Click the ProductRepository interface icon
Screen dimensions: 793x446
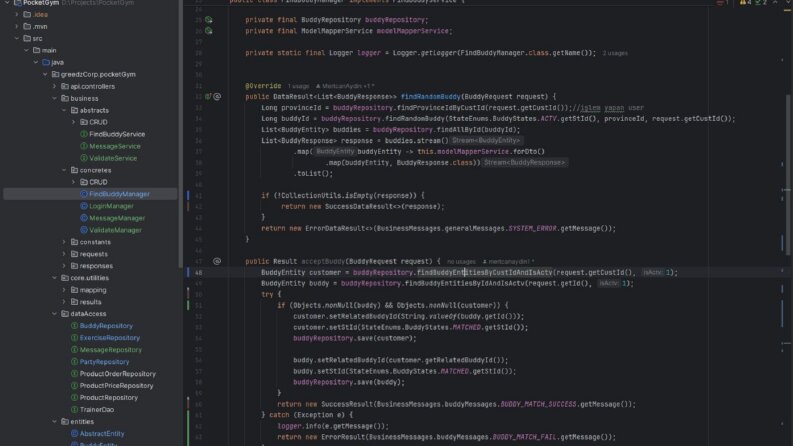74,398
